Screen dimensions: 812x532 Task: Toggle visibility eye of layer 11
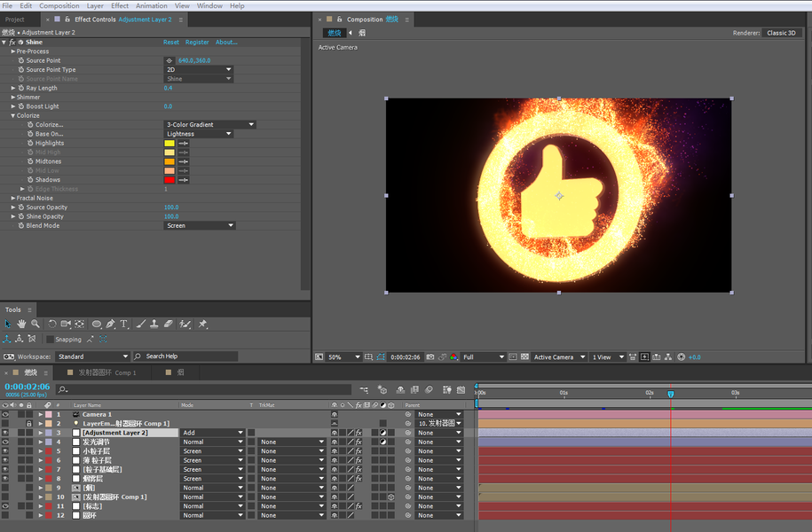5,506
